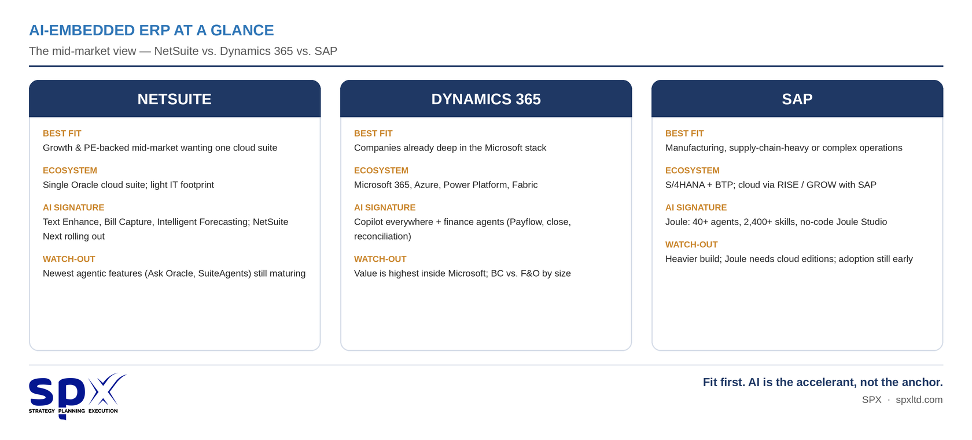Screen dimensions: 972x440
Task: Click "Single Oracle cloud suite; light IT footprint"
Action: coord(128,185)
